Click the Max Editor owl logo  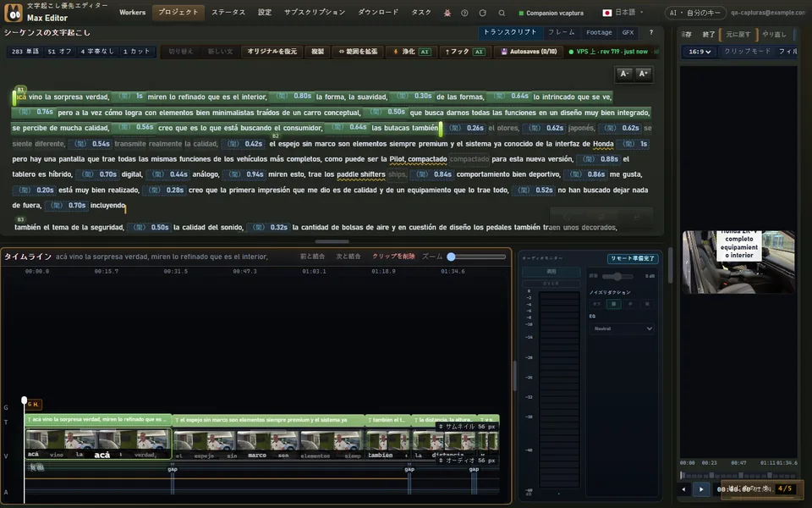(x=13, y=13)
